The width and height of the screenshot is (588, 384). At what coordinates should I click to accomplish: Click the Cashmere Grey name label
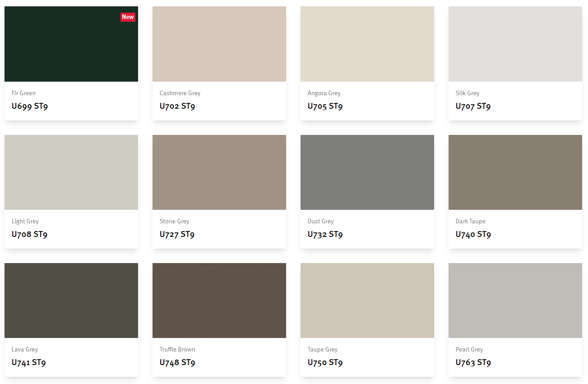(x=180, y=93)
